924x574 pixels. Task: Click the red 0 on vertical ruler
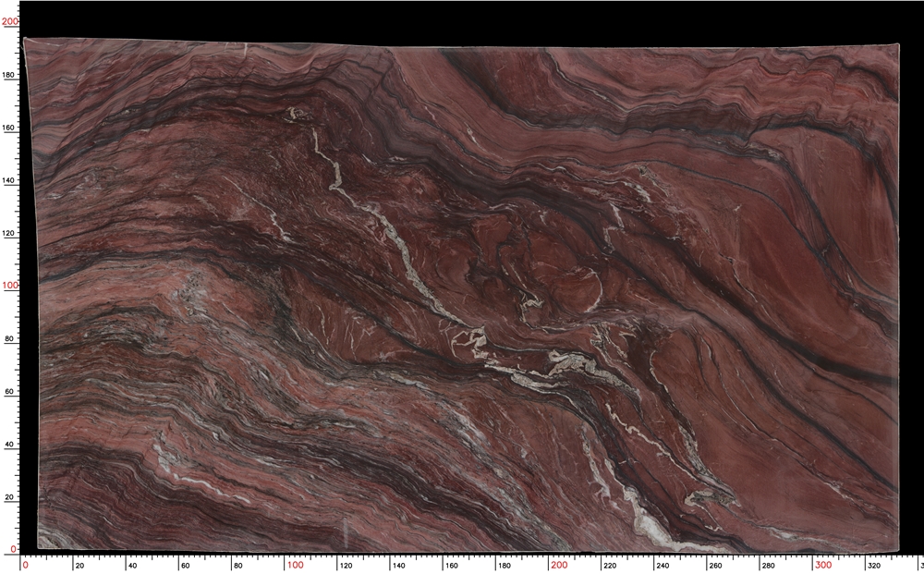click(x=14, y=549)
